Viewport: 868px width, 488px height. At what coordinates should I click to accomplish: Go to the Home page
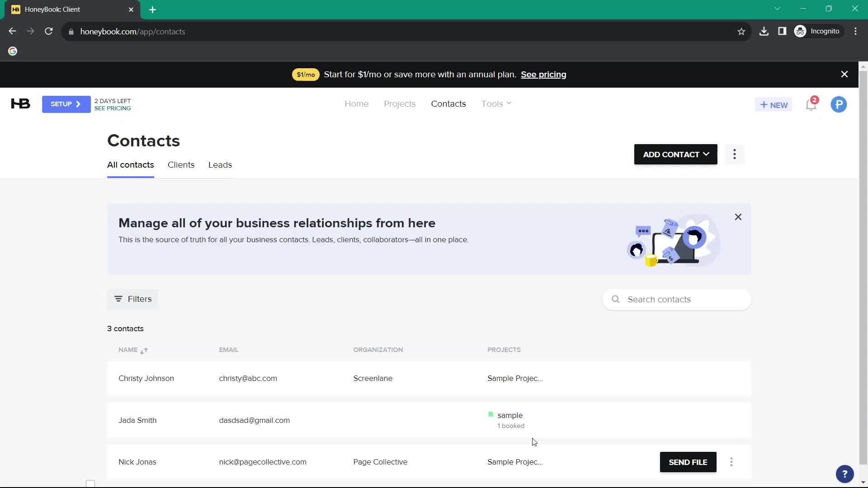click(x=356, y=104)
